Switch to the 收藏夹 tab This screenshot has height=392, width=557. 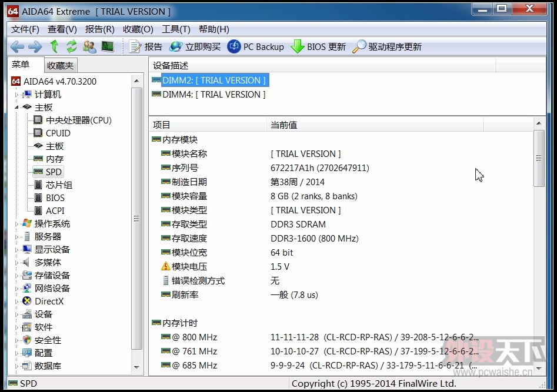coord(61,66)
